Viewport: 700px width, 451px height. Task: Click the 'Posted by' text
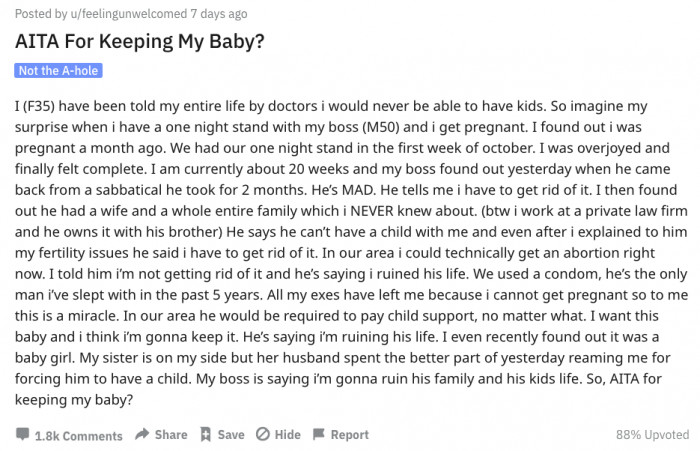click(41, 14)
